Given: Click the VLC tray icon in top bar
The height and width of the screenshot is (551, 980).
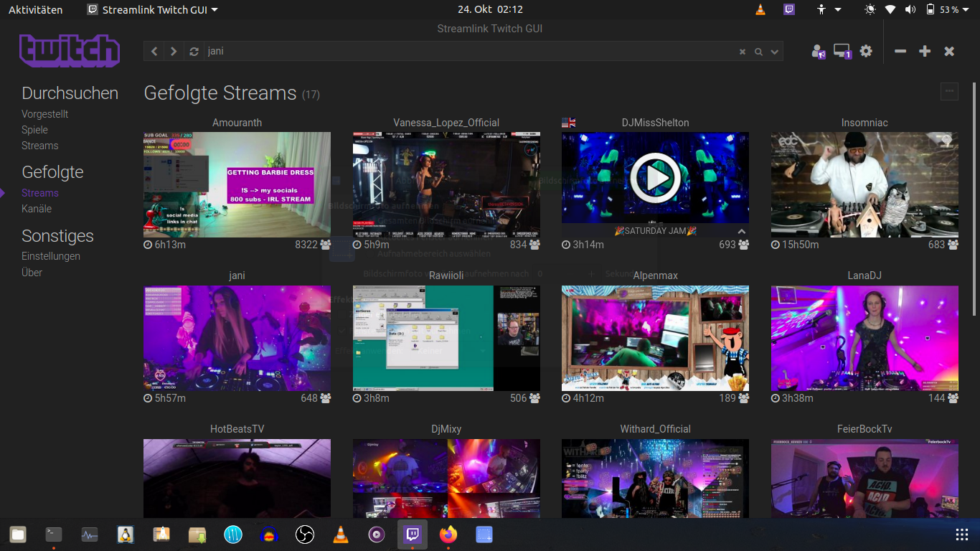Looking at the screenshot, I should (x=760, y=9).
